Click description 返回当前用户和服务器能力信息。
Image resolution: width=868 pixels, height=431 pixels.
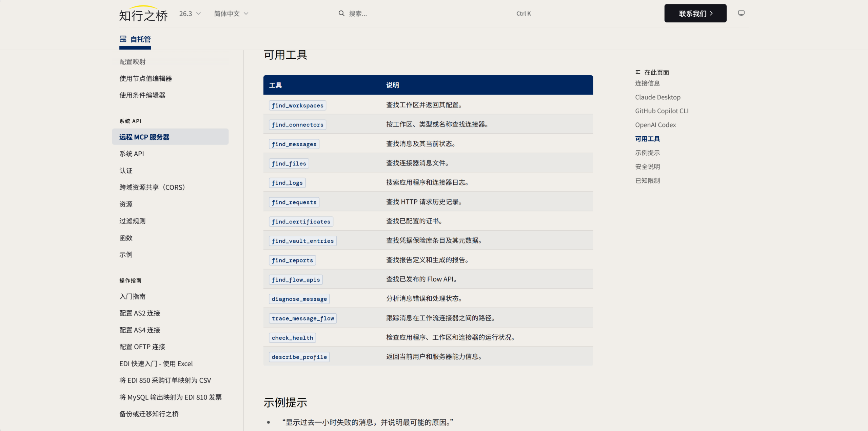[434, 356]
